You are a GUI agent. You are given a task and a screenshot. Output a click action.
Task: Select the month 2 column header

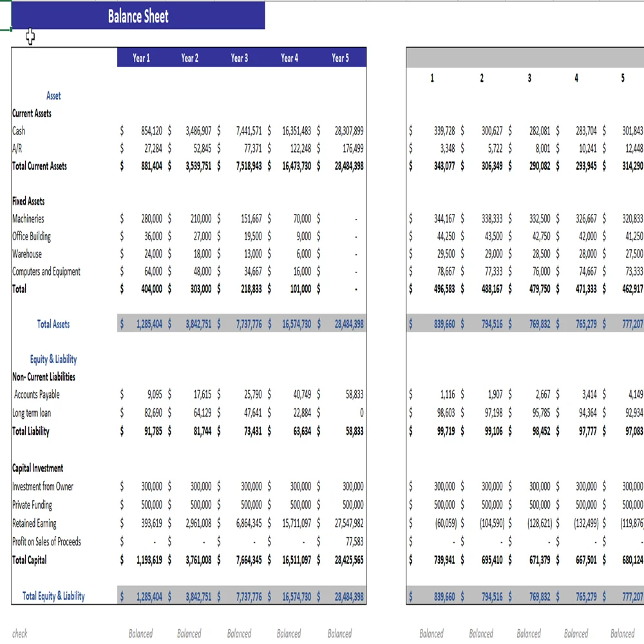[482, 78]
